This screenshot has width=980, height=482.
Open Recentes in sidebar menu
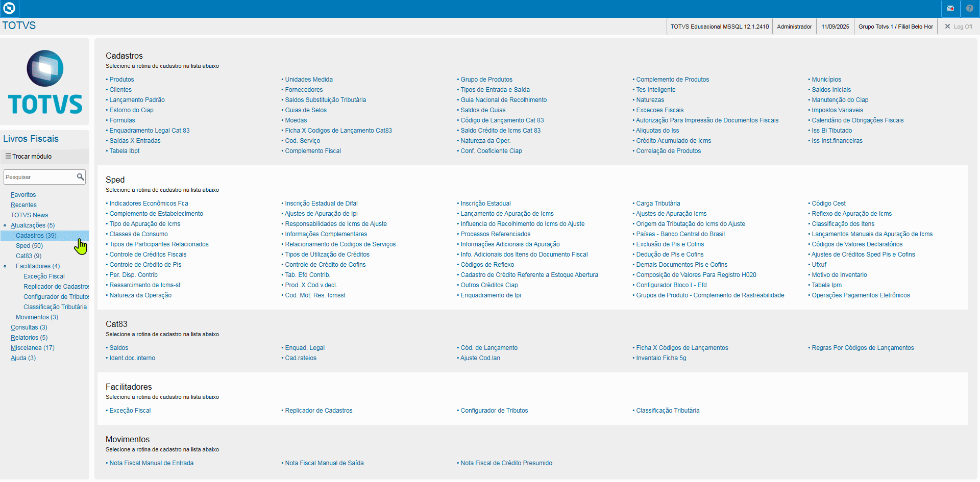(23, 205)
